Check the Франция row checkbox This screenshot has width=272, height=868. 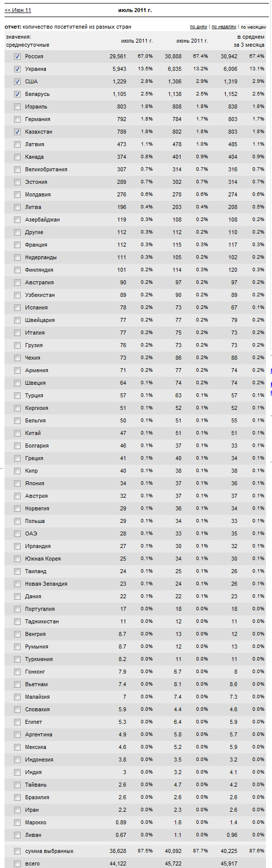click(x=18, y=245)
